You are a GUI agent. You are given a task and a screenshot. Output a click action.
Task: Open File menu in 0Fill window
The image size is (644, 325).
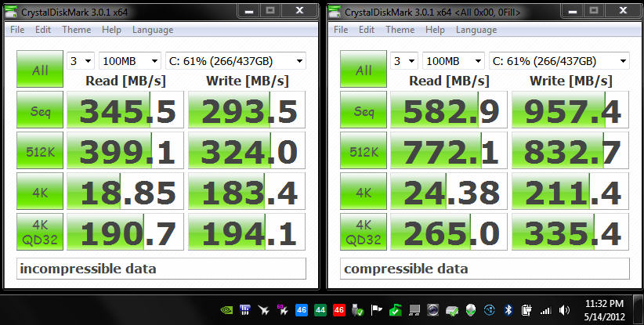(x=341, y=30)
